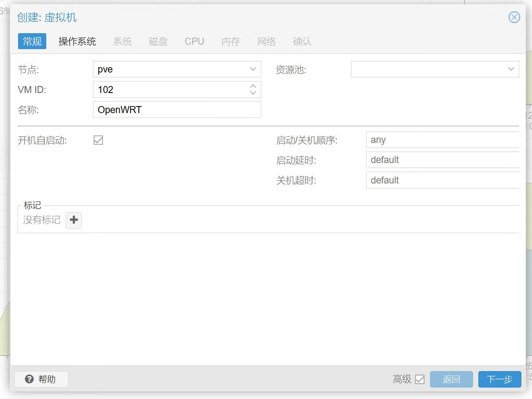Close the Create VM dialog
532x399 pixels.
click(514, 17)
